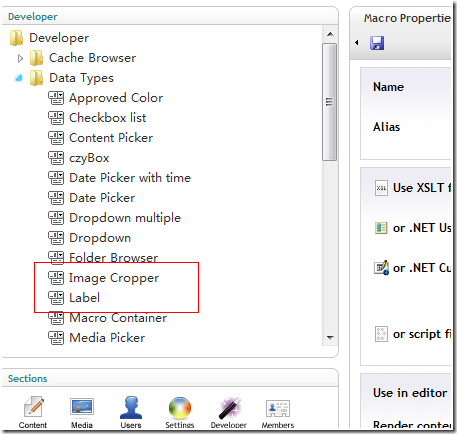Open the Users section

point(131,412)
